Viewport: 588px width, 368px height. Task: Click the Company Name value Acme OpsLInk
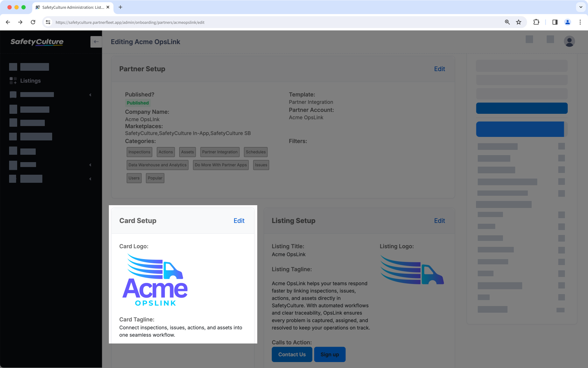(x=142, y=119)
